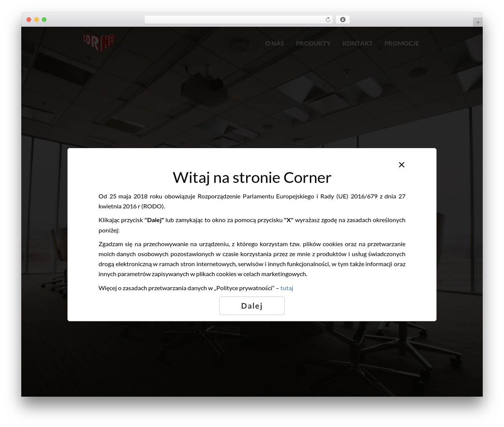Go to the PRODUKTY menu item

[313, 43]
